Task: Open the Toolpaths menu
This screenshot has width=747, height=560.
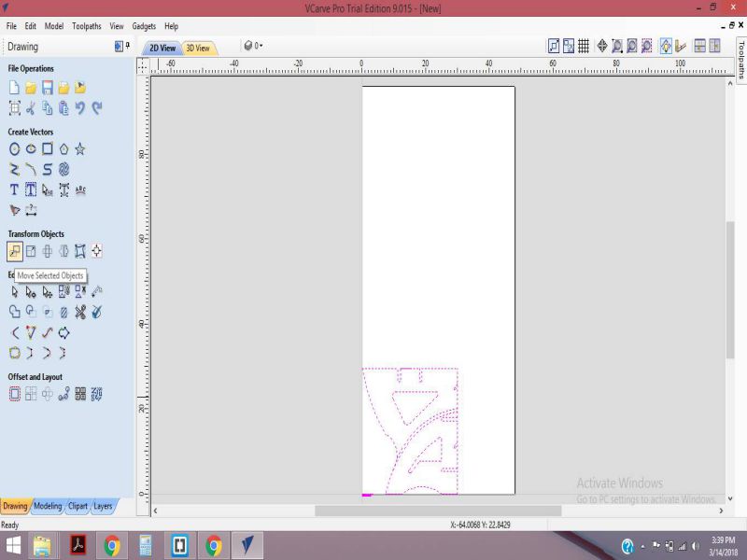Action: point(87,26)
